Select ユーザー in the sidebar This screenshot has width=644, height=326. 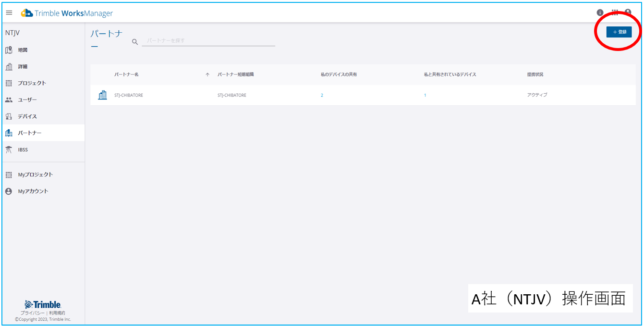pyautogui.click(x=27, y=100)
